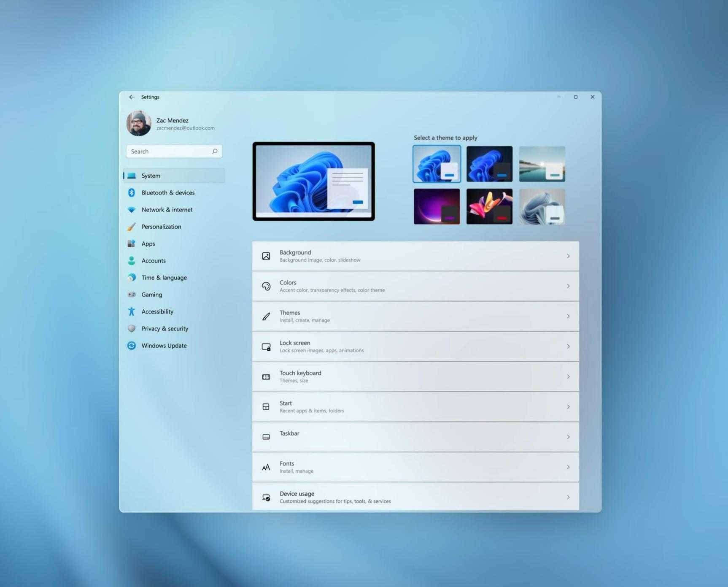
Task: Expand the Device usage row chevron
Action: (568, 498)
